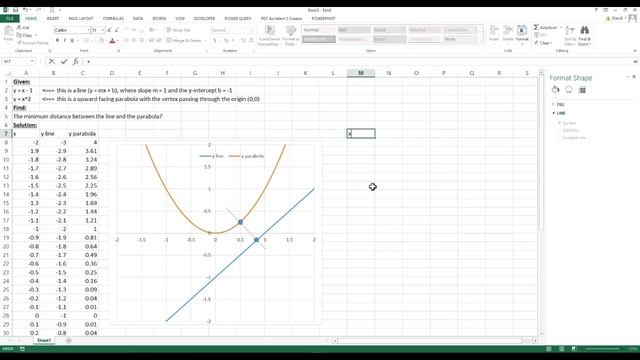This screenshot has height=360, width=640.
Task: Click cell containing 'y parabola' header
Action: tap(82, 133)
